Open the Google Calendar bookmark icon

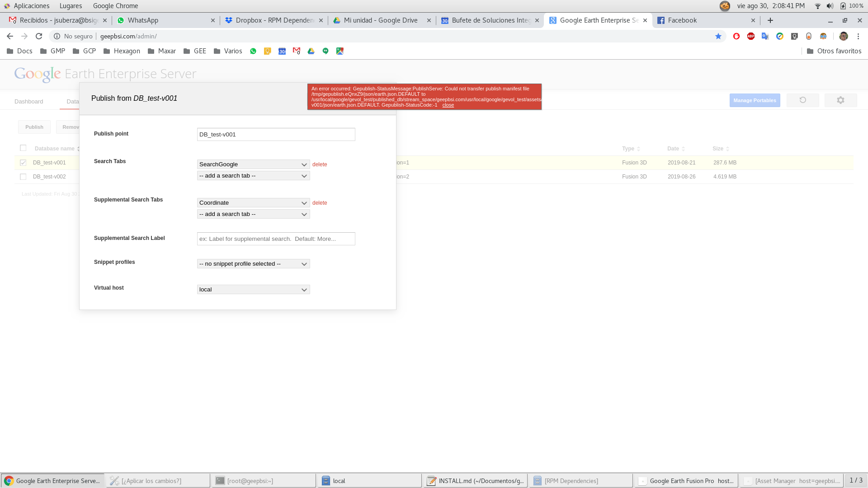282,51
